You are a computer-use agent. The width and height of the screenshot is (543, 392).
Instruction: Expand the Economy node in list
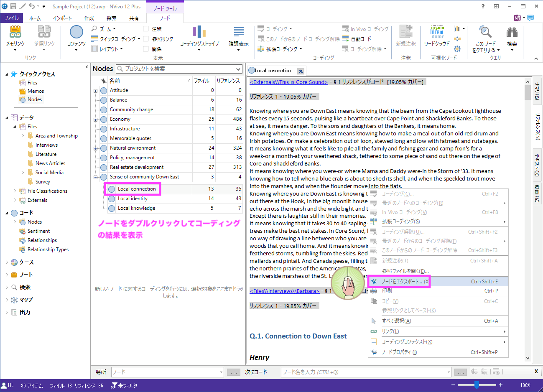pos(96,120)
